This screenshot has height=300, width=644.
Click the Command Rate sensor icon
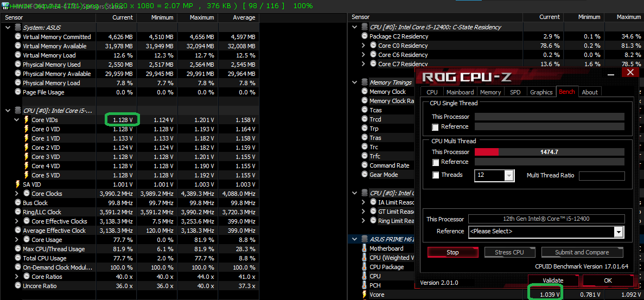coord(365,165)
